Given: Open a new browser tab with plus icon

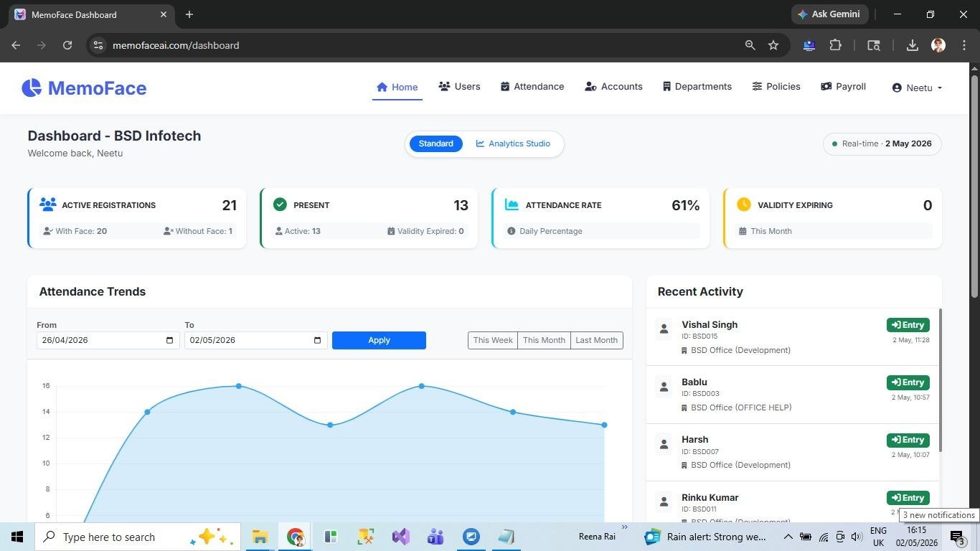Looking at the screenshot, I should [x=189, y=14].
